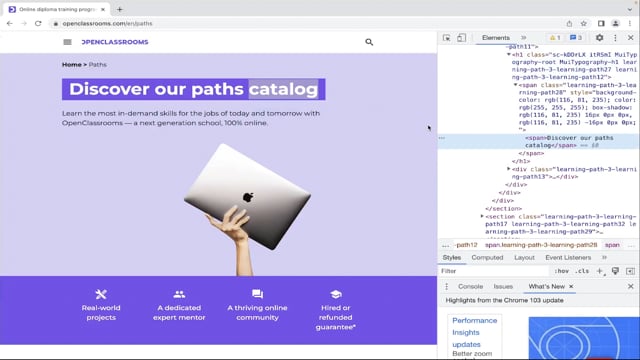
Task: Click the Discover our paths catalog heading
Action: 193,89
